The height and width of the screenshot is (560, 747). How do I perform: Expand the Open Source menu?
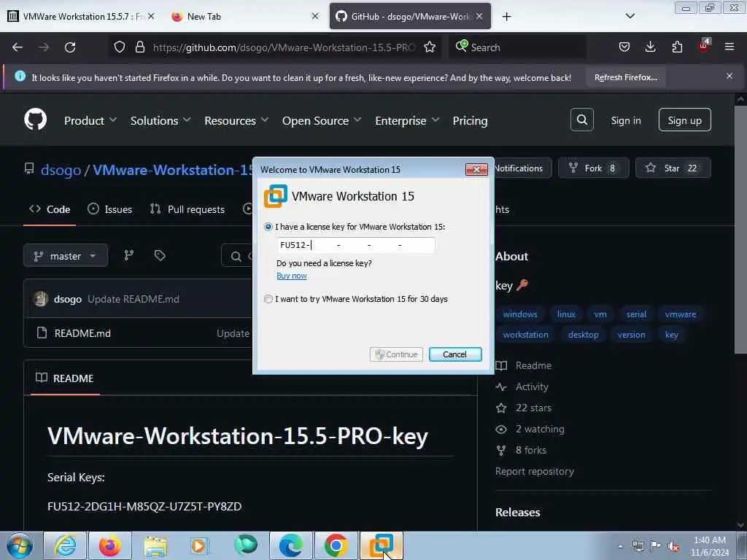[322, 120]
